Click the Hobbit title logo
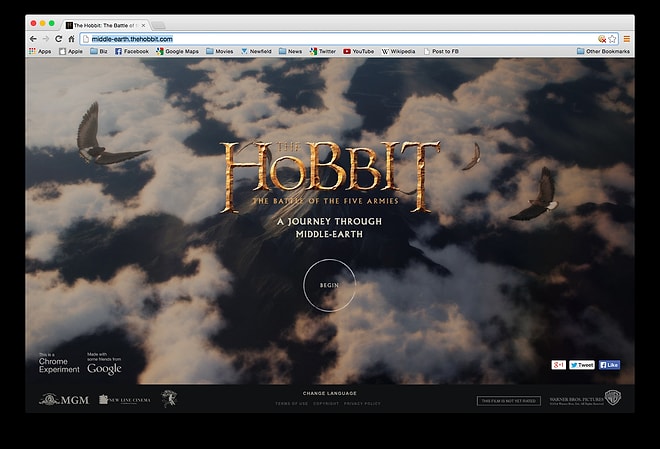This screenshot has height=449, width=660. click(x=330, y=175)
